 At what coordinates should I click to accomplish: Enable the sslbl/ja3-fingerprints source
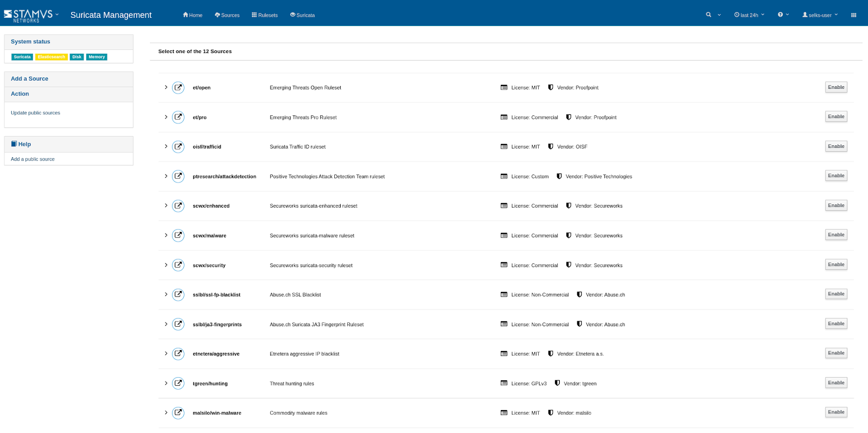pyautogui.click(x=836, y=324)
